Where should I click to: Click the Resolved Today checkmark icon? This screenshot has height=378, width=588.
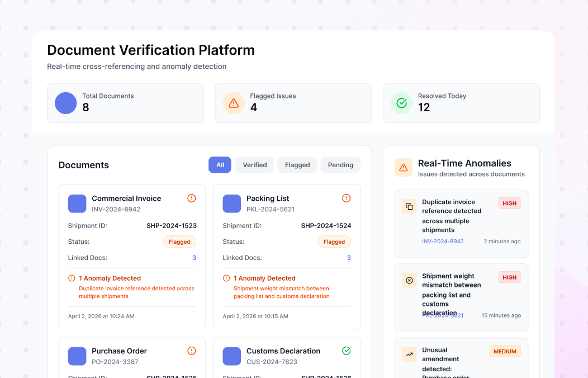click(x=402, y=103)
